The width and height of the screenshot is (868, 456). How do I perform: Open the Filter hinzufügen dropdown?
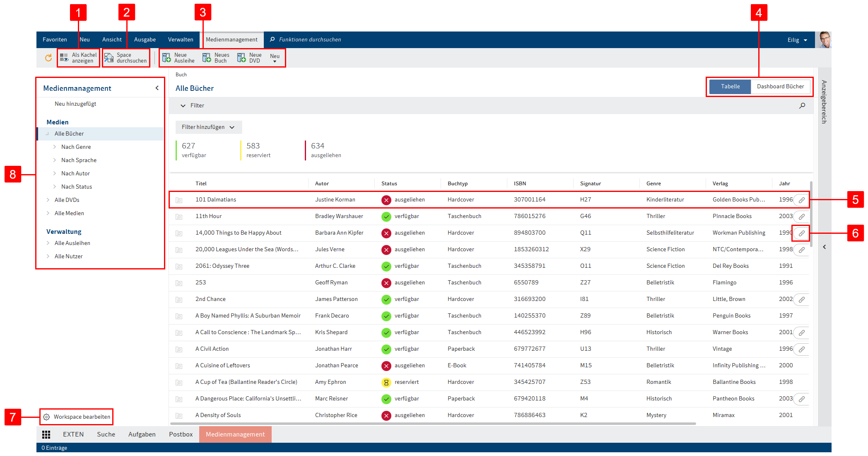click(208, 127)
